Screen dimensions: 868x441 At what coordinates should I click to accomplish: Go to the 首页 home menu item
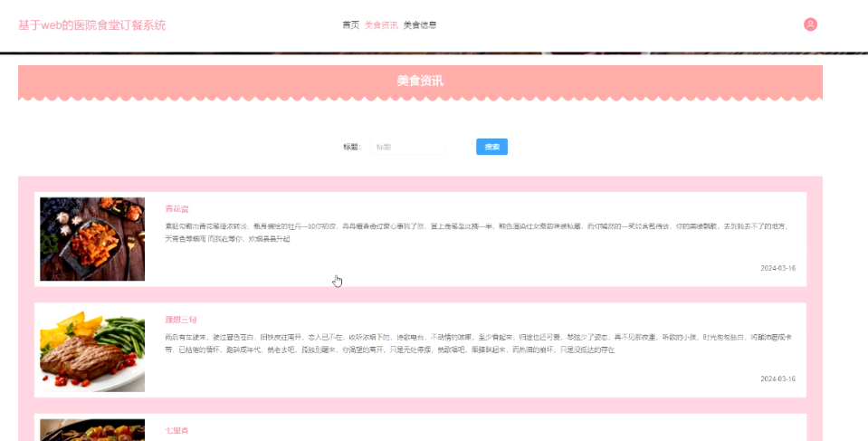[x=350, y=25]
